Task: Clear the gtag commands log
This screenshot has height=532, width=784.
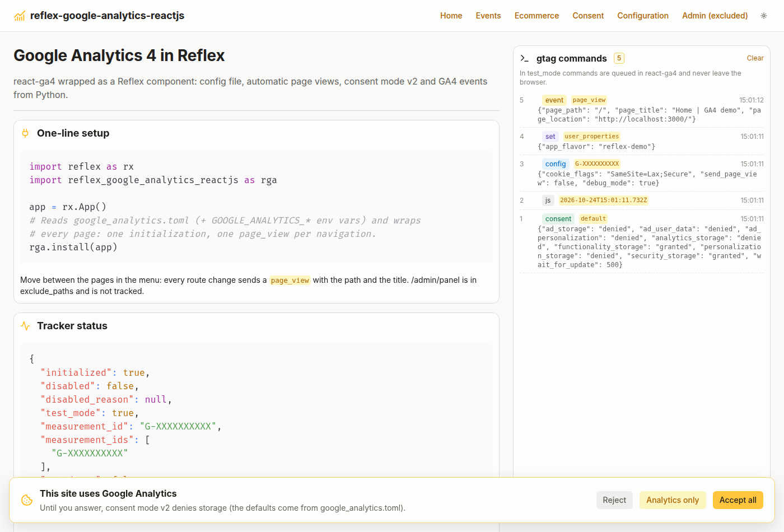Action: click(755, 58)
